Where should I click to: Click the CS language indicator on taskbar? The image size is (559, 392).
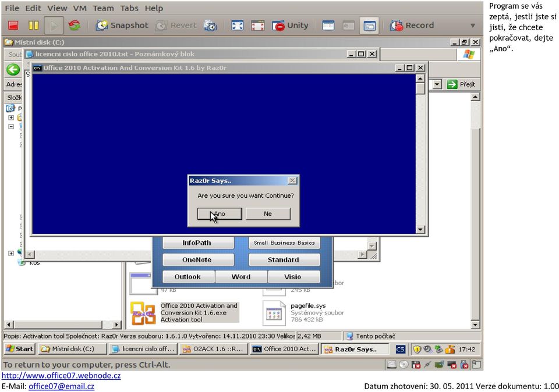click(x=401, y=350)
